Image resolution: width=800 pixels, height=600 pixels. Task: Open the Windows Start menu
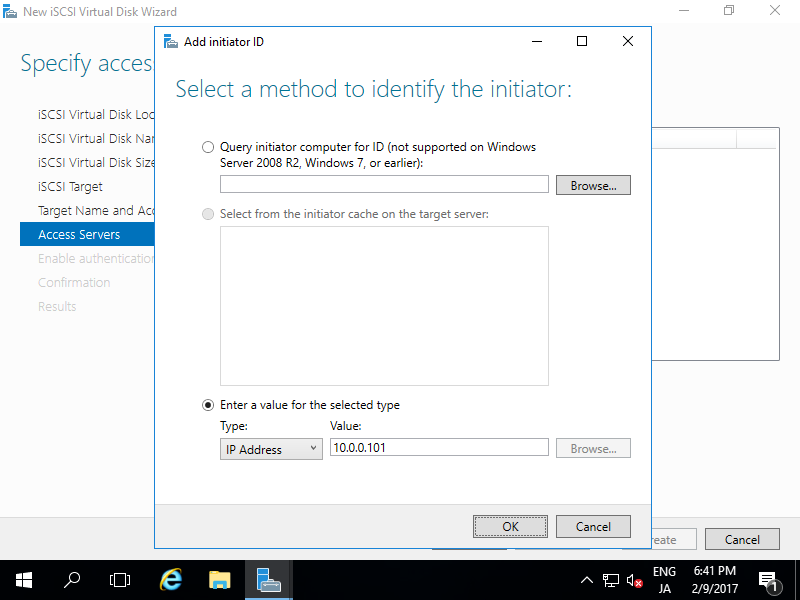(x=23, y=580)
